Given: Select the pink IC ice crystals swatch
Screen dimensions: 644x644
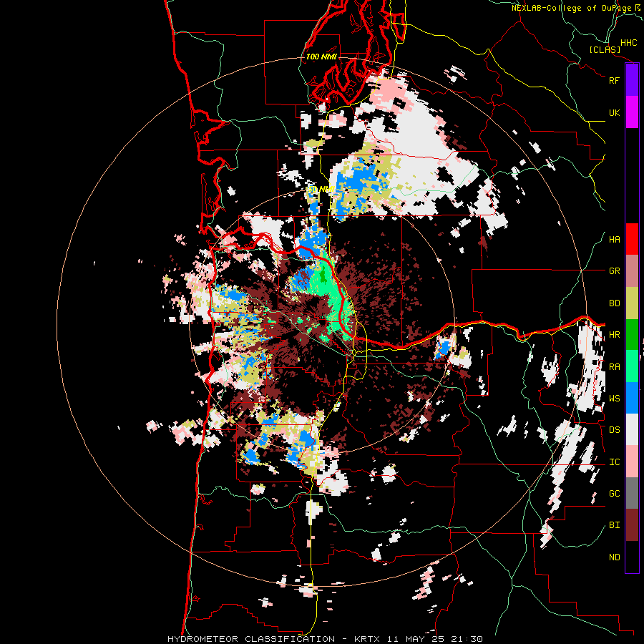Looking at the screenshot, I should pyautogui.click(x=632, y=462).
